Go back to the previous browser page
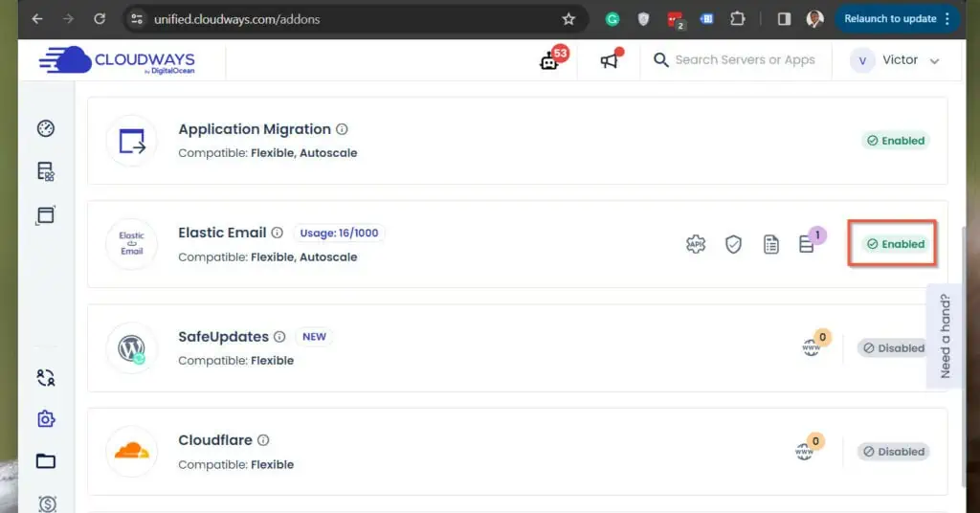This screenshot has width=980, height=513. pos(37,19)
